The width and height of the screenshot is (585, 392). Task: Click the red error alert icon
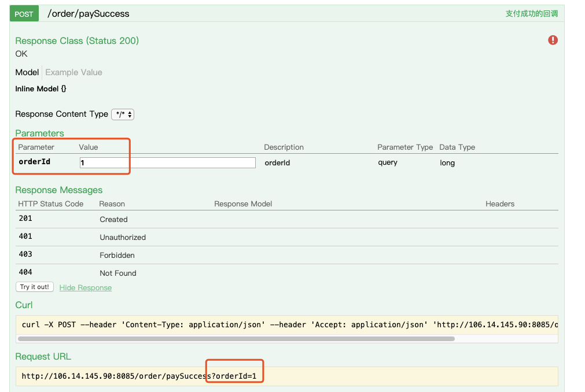pos(553,40)
